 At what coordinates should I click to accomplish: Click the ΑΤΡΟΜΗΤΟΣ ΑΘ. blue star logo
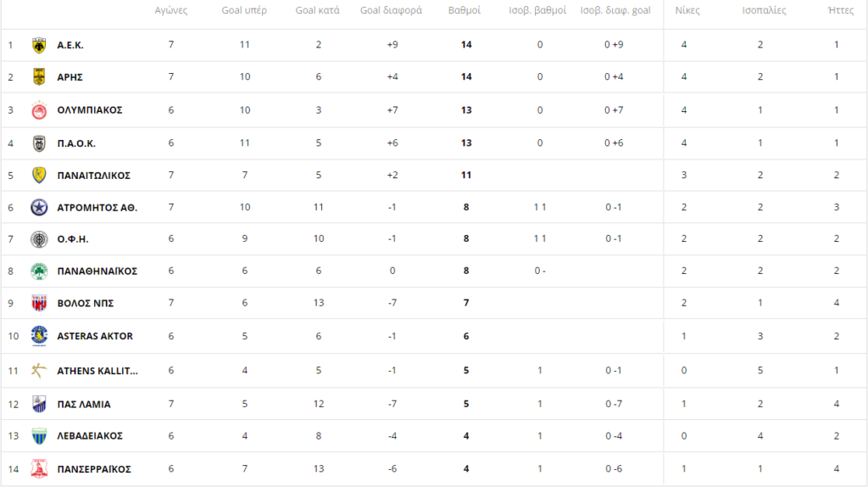click(x=39, y=208)
